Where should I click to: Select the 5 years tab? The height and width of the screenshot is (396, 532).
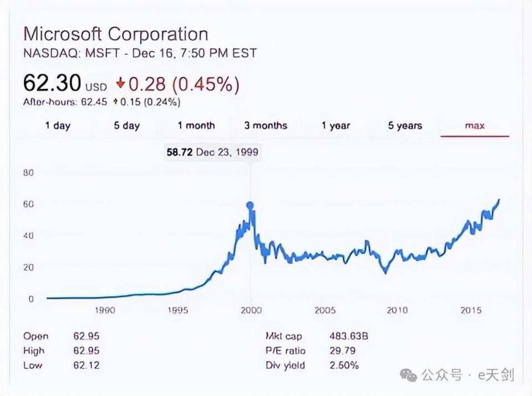(405, 126)
